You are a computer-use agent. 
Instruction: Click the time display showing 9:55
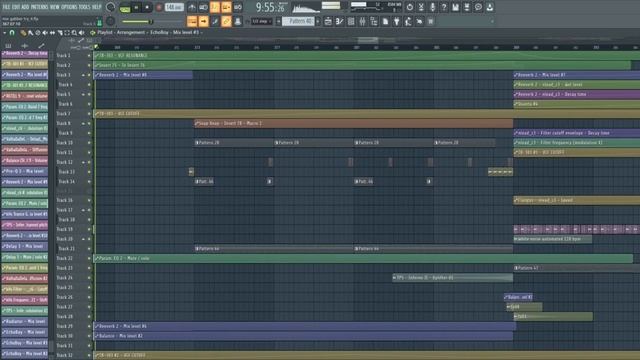pos(270,7)
